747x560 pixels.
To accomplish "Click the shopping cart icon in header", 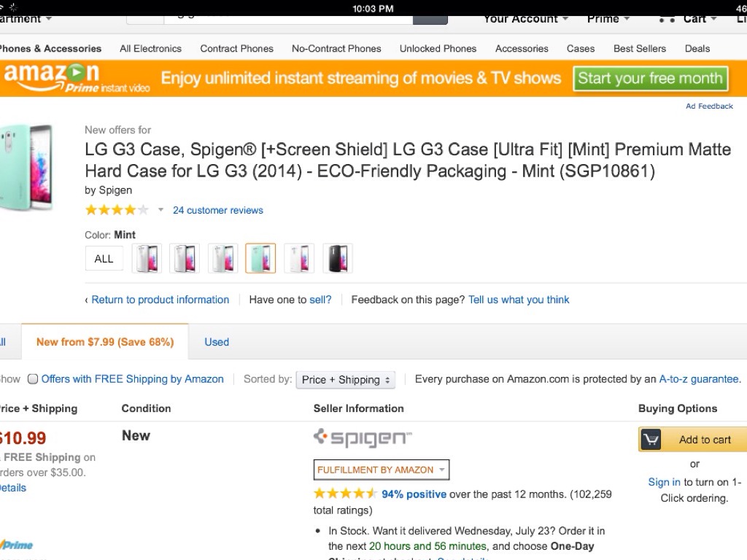I will [x=667, y=19].
